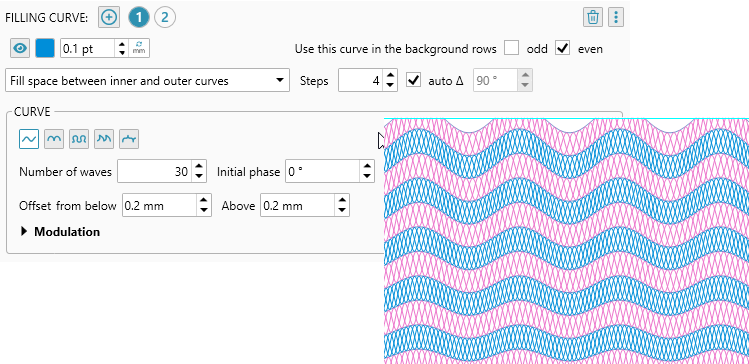The image size is (749, 364).
Task: Increase the line width value
Action: pyautogui.click(x=122, y=44)
